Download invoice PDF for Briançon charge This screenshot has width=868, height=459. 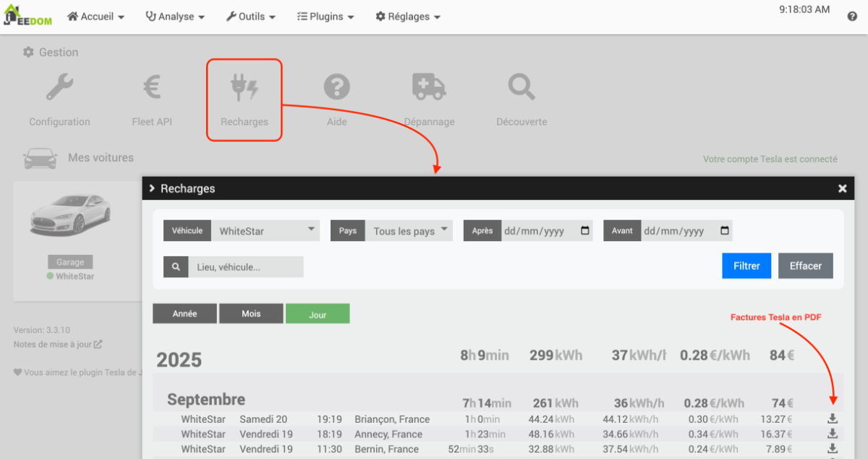click(x=833, y=418)
